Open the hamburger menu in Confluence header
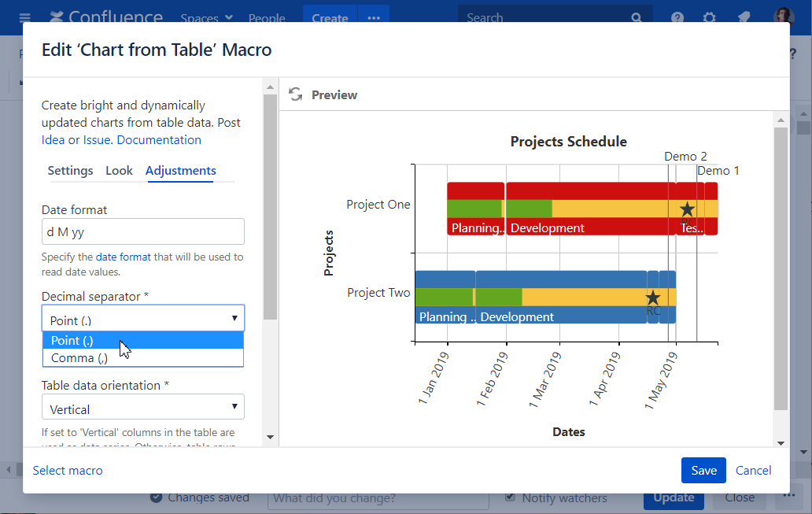The image size is (812, 514). [x=24, y=17]
